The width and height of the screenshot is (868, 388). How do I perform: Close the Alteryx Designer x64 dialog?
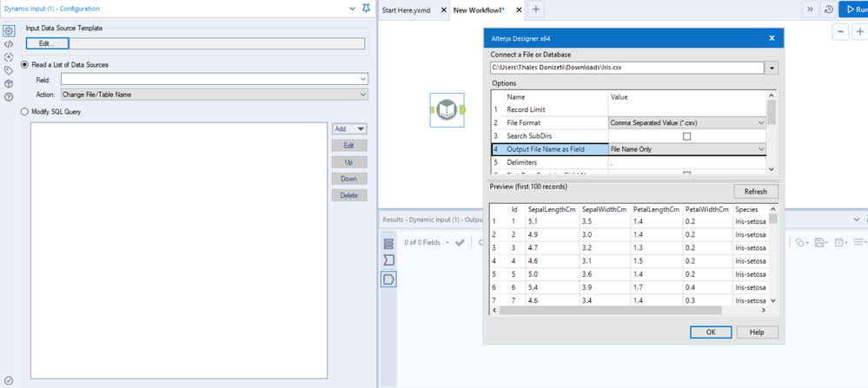tap(772, 39)
